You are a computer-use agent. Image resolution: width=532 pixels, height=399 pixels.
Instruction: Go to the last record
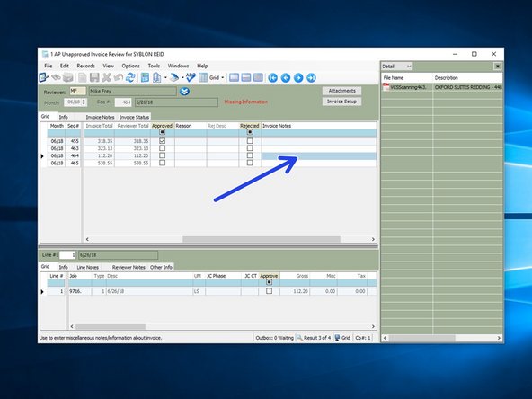311,78
